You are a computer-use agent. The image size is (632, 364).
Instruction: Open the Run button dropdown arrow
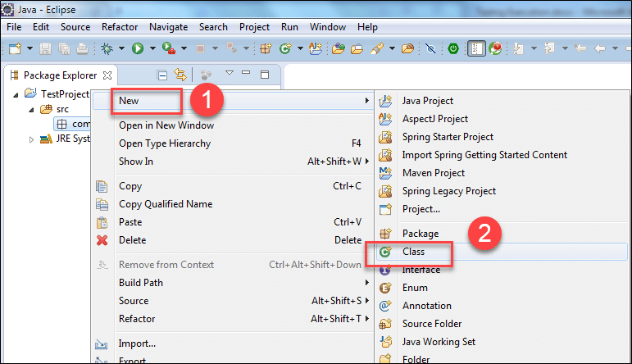click(x=152, y=48)
